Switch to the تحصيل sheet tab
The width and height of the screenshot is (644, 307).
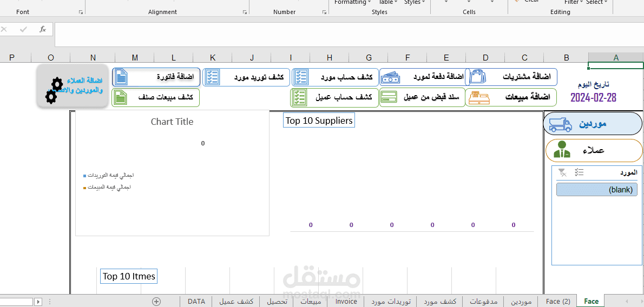[277, 302]
